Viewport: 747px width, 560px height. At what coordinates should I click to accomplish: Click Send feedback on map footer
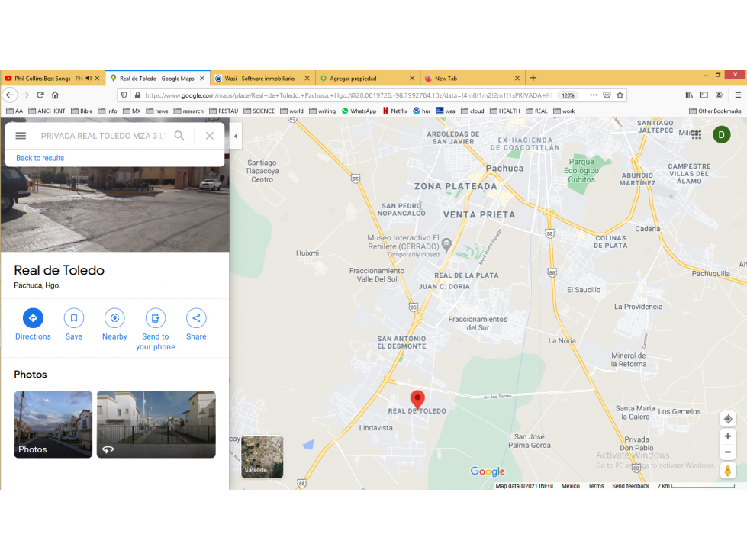coord(630,486)
